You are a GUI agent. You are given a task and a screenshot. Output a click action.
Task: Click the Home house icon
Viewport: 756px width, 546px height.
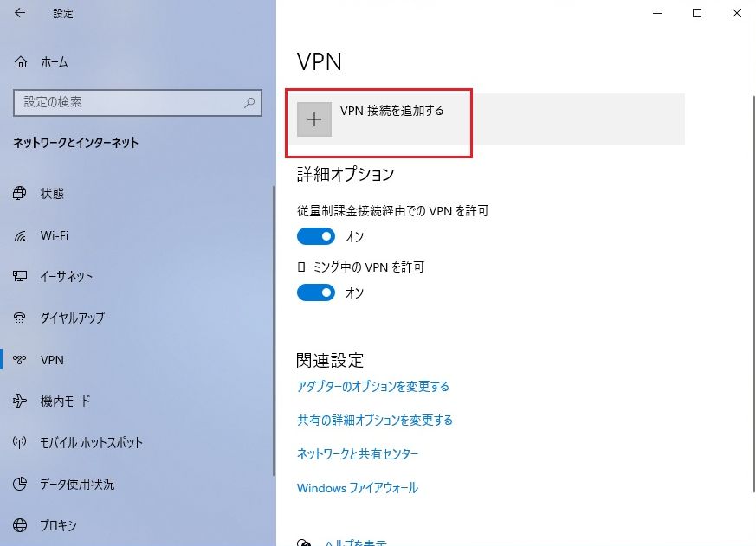pyautogui.click(x=21, y=62)
